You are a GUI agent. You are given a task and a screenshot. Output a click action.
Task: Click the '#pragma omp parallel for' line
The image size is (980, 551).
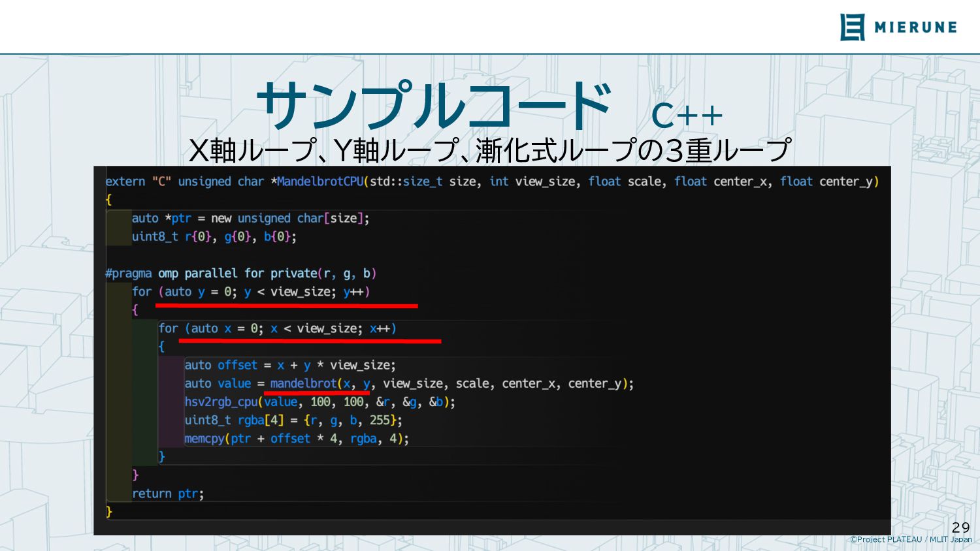(x=240, y=273)
